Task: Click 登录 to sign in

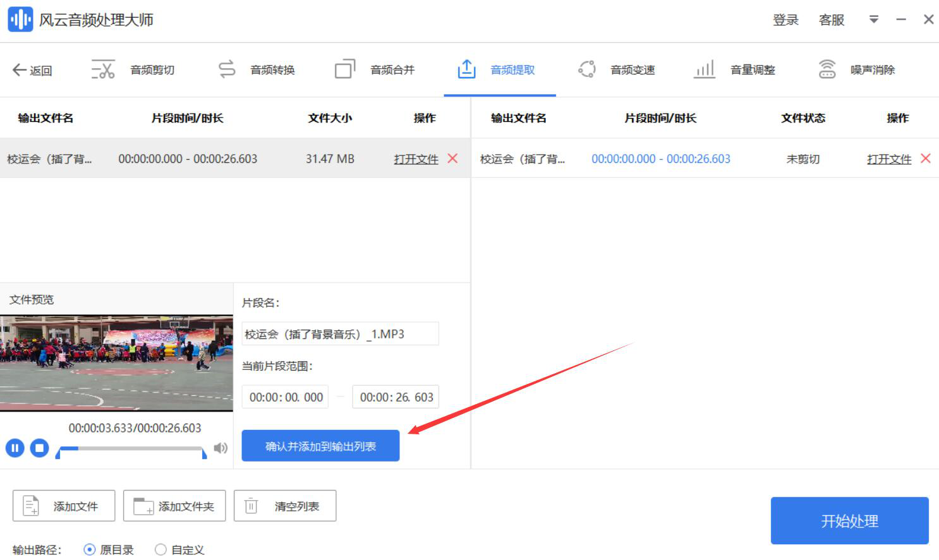Action: 785,20
